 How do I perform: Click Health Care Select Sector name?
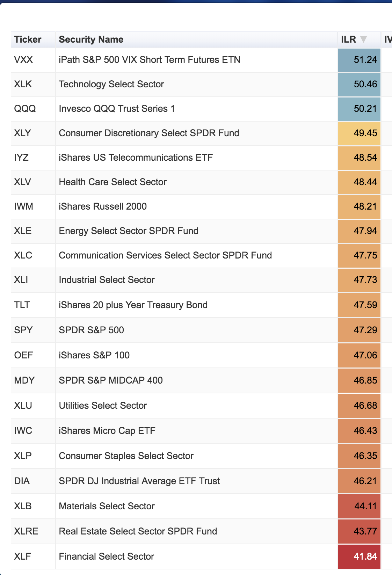(x=113, y=182)
